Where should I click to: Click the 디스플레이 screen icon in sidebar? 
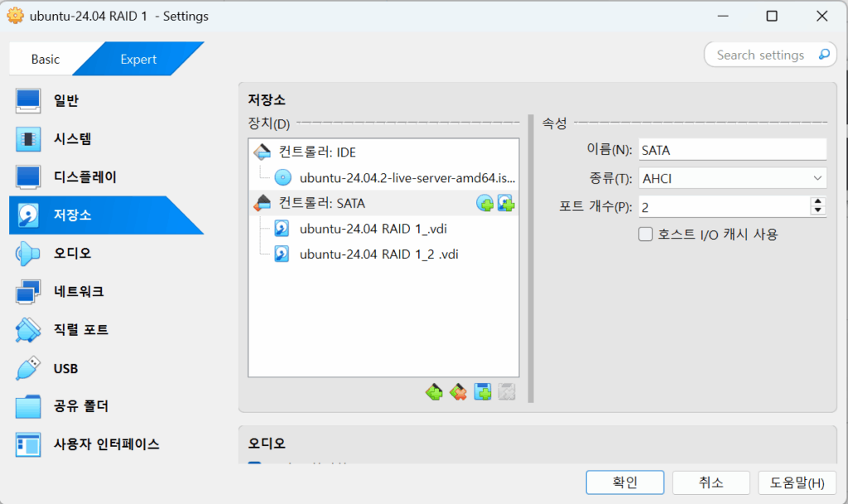coord(27,177)
